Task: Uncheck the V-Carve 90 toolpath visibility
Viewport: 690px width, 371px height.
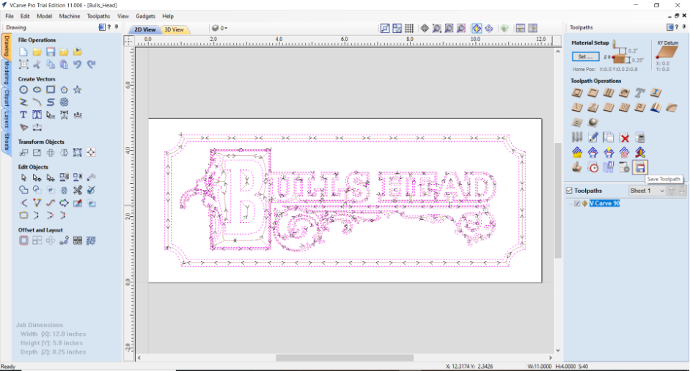Action: 577,203
